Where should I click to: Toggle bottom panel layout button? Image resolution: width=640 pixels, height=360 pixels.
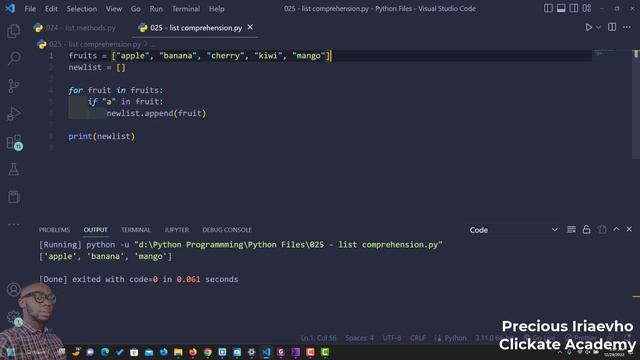(561, 8)
